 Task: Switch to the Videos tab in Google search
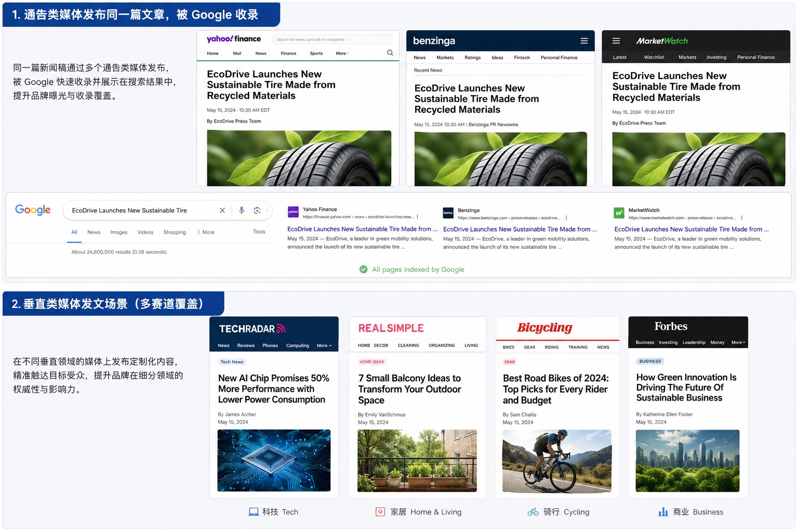tap(145, 232)
